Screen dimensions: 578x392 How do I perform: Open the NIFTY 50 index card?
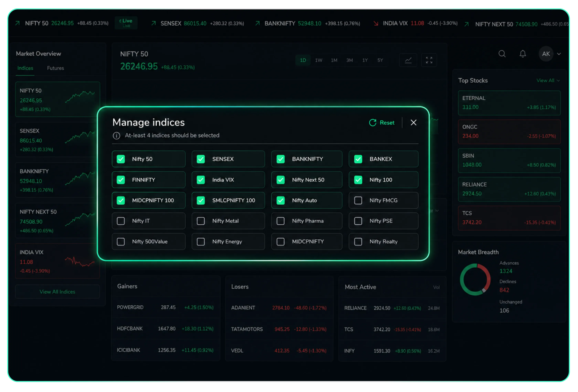coord(57,99)
